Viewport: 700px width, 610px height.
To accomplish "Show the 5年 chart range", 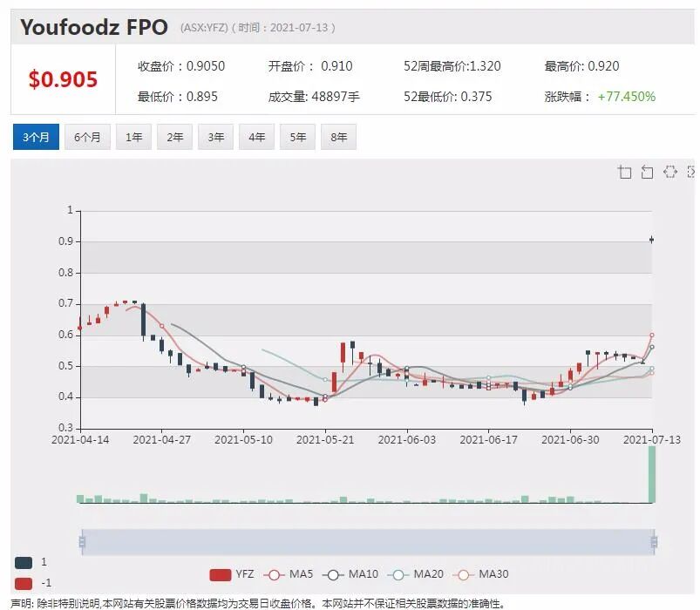I will 298,137.
